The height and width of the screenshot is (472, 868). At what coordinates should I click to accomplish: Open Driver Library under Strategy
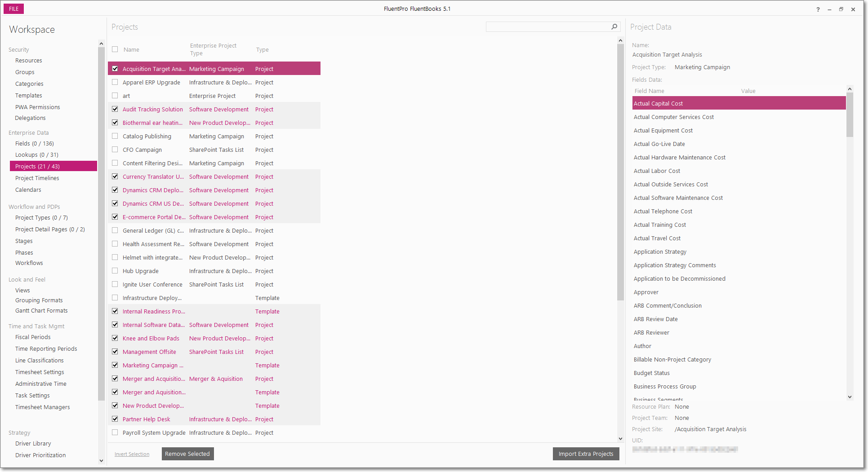[33, 444]
